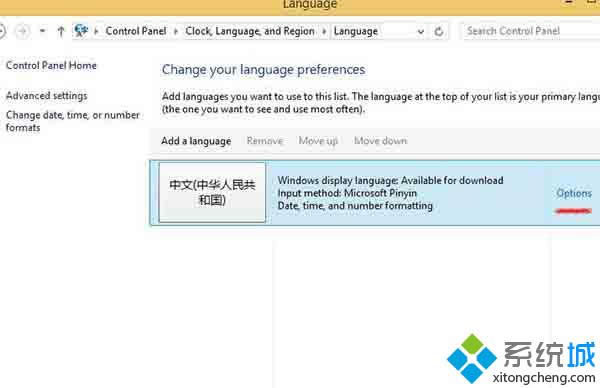The width and height of the screenshot is (600, 388).
Task: Focus the Search Control Panel box
Action: point(531,31)
